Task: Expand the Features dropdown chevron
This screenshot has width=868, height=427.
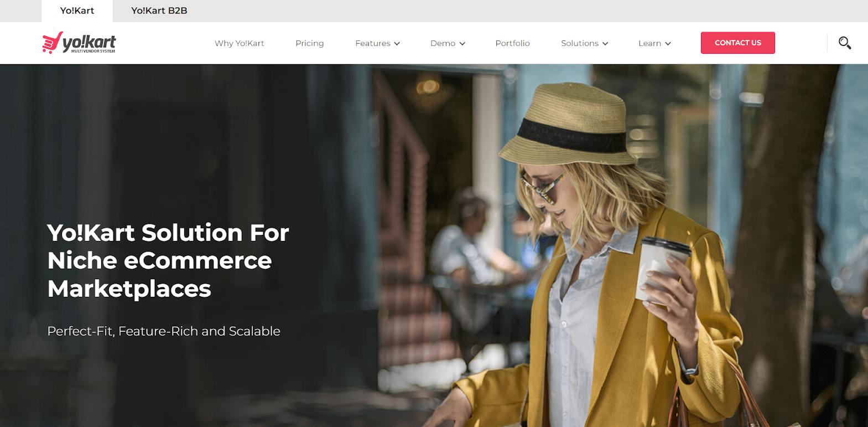Action: pos(397,44)
